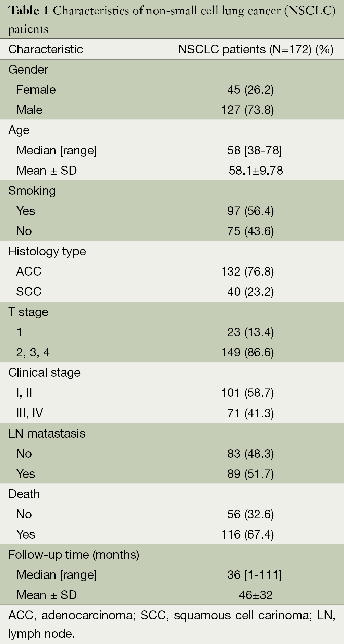
Task: Select the ACC value 132 (76.8)
Action: point(247,272)
